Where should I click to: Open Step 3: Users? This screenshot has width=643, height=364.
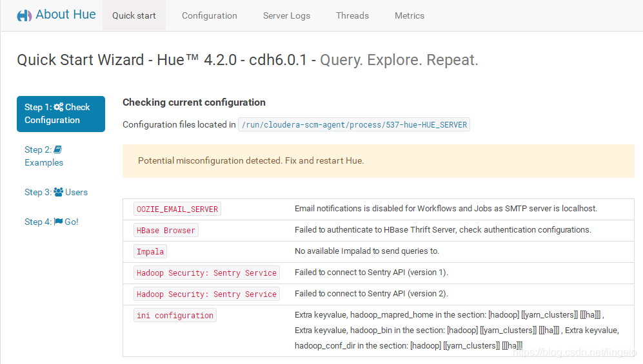tap(56, 192)
